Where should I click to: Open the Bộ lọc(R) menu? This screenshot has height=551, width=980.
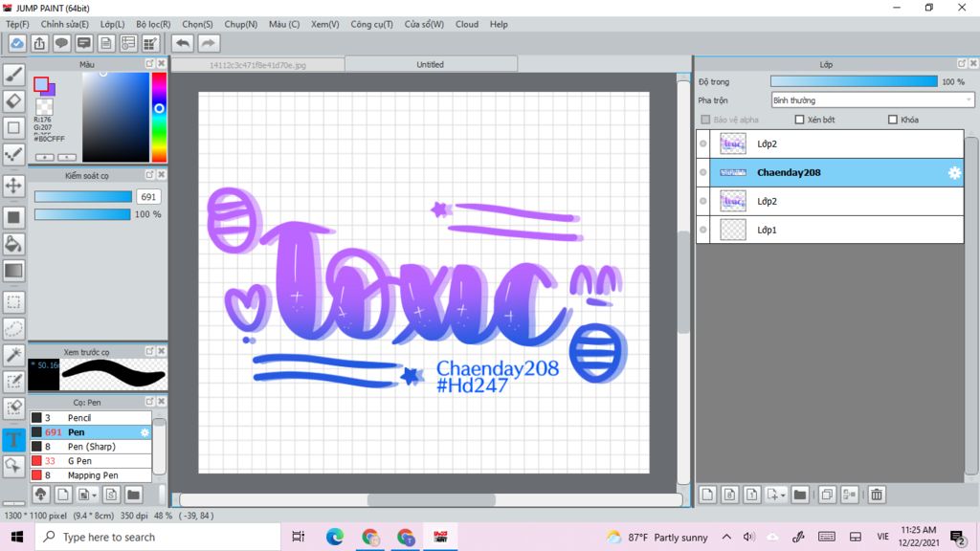153,24
